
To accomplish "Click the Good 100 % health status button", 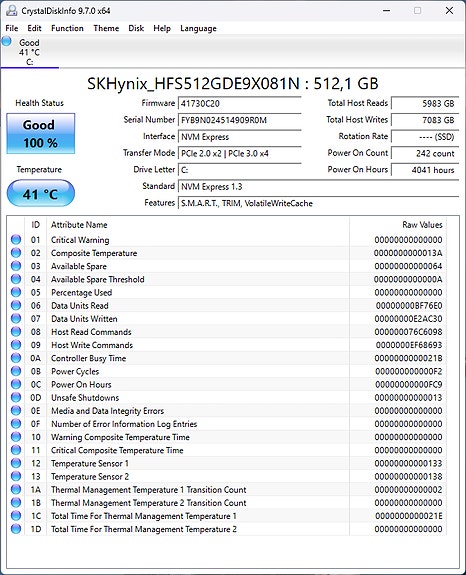I will 41,133.
